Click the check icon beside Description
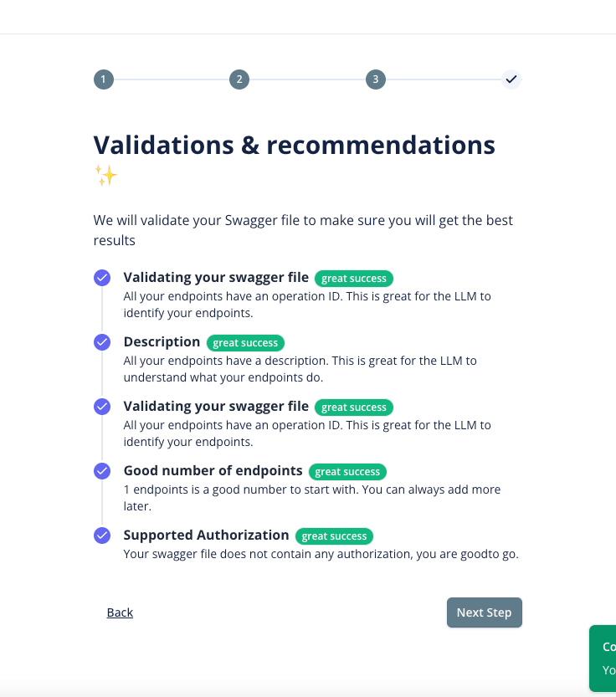 pyautogui.click(x=102, y=342)
